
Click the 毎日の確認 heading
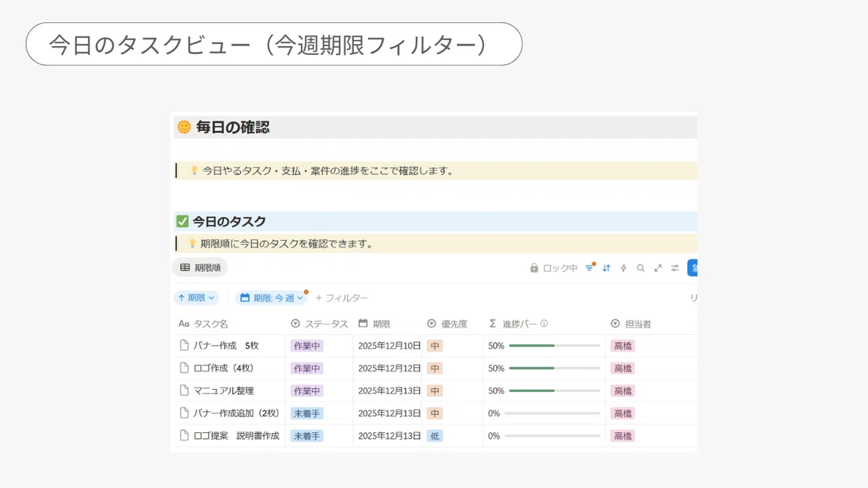point(233,128)
